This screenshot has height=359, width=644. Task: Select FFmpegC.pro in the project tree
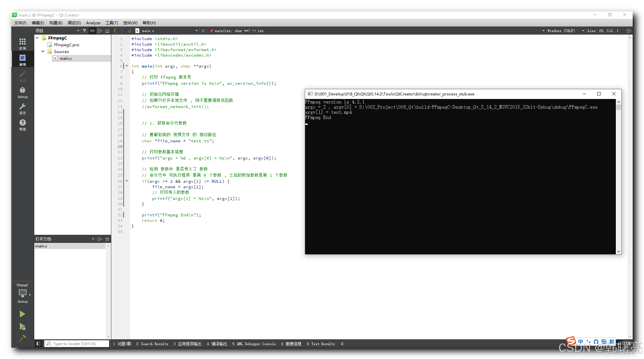tap(66, 45)
